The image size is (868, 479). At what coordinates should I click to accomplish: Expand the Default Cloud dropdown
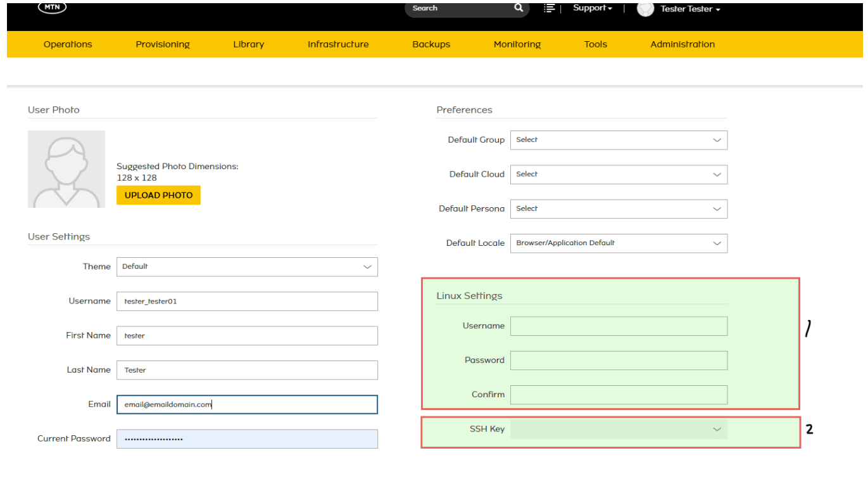tap(619, 174)
